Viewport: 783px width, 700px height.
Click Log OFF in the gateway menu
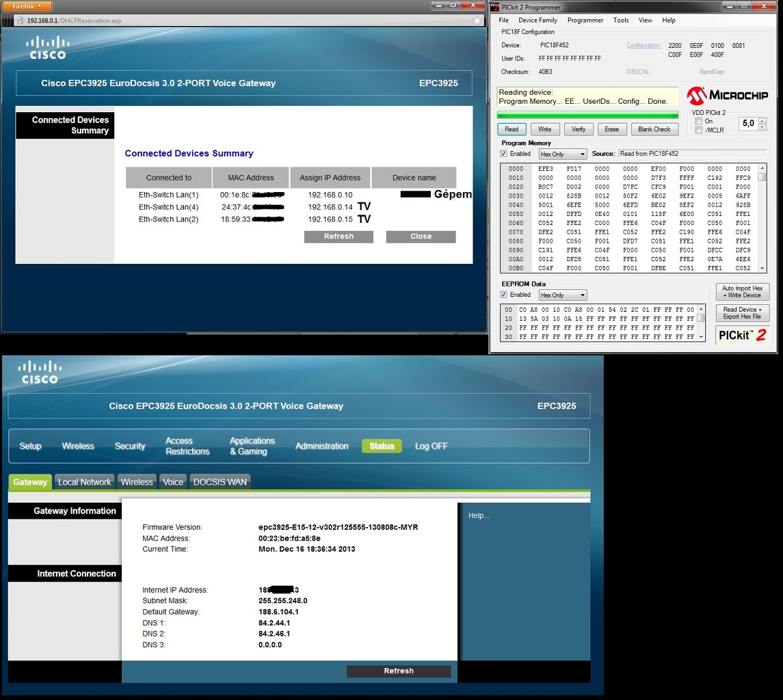432,446
